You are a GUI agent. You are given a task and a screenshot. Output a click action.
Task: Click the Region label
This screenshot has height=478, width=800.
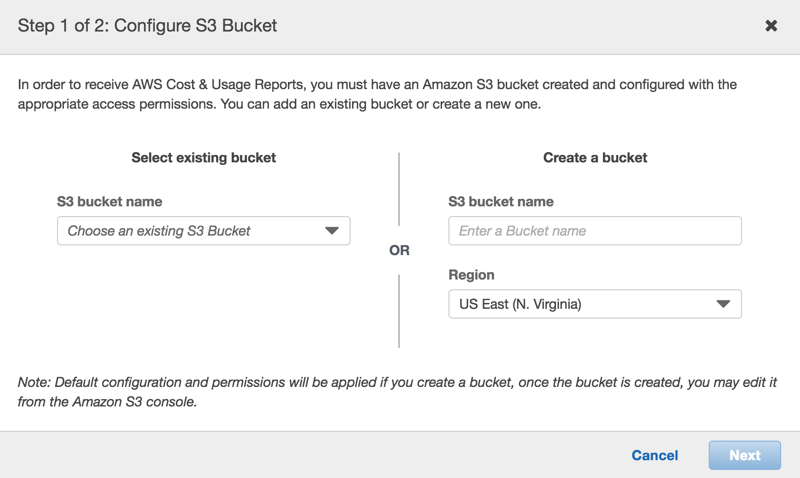tap(472, 275)
